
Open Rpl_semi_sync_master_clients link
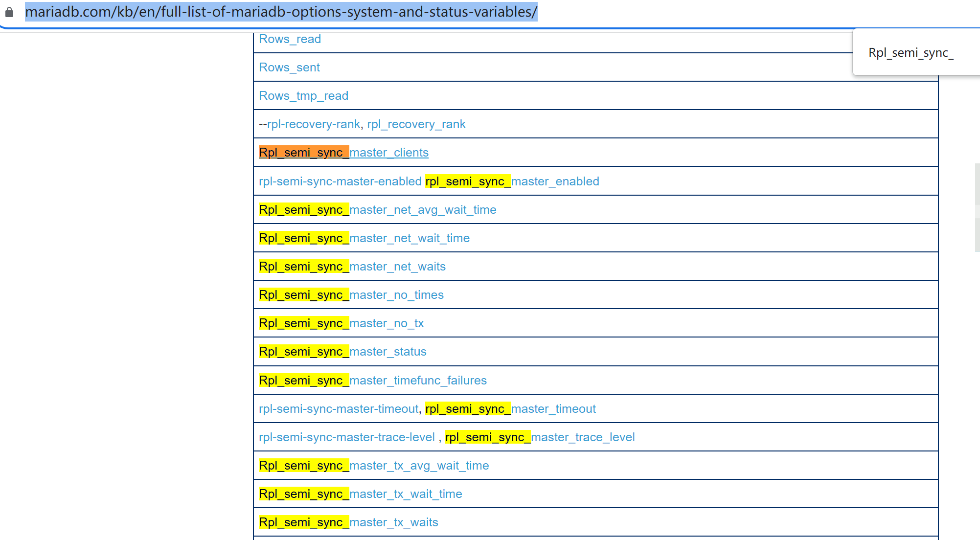(388, 153)
